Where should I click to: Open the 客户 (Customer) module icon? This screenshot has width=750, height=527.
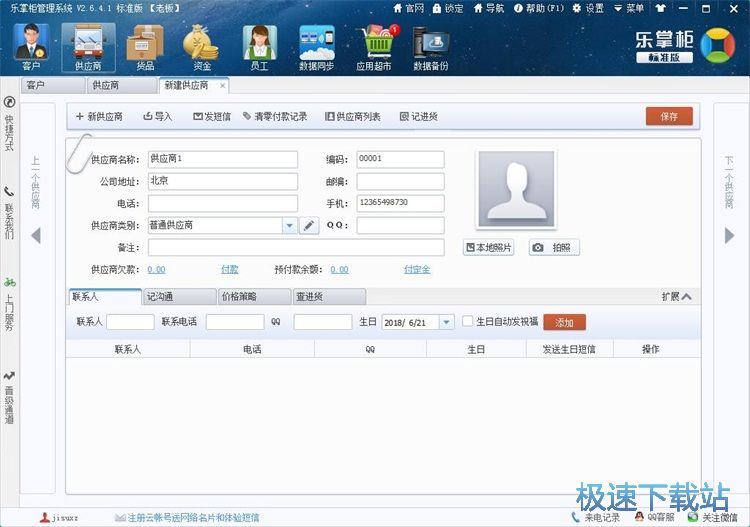(32, 47)
